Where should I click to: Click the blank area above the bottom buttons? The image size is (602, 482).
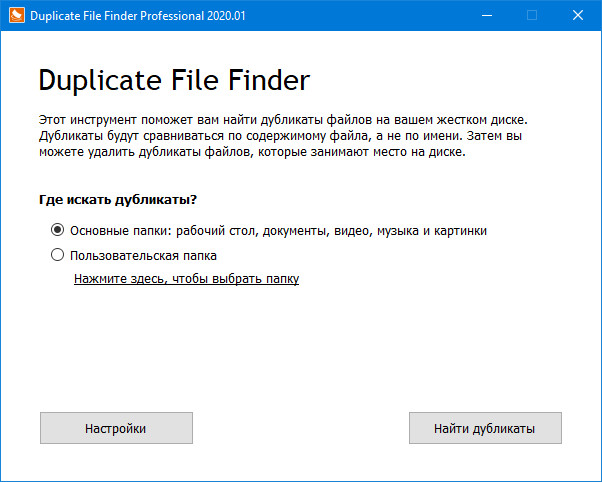point(300,350)
